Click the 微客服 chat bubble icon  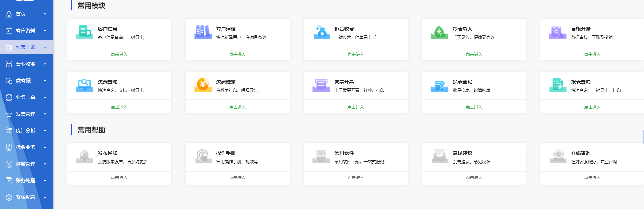pos(9,81)
